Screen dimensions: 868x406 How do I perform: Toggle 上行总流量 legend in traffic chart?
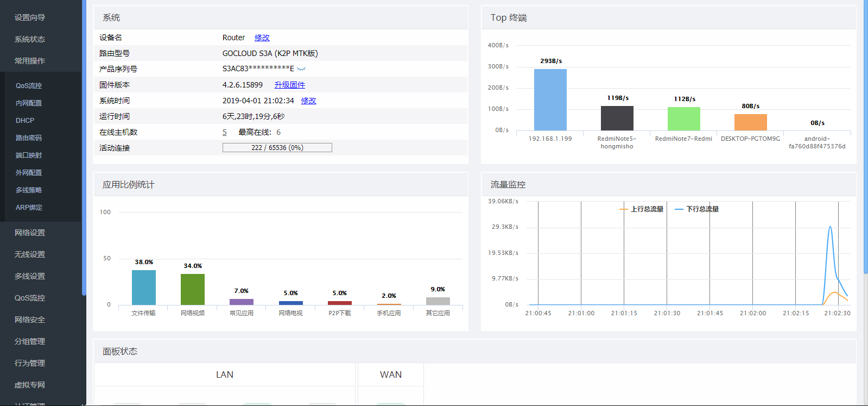point(642,209)
